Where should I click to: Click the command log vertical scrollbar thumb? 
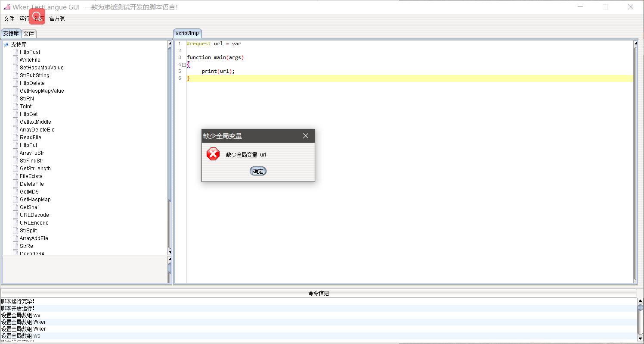pyautogui.click(x=641, y=307)
